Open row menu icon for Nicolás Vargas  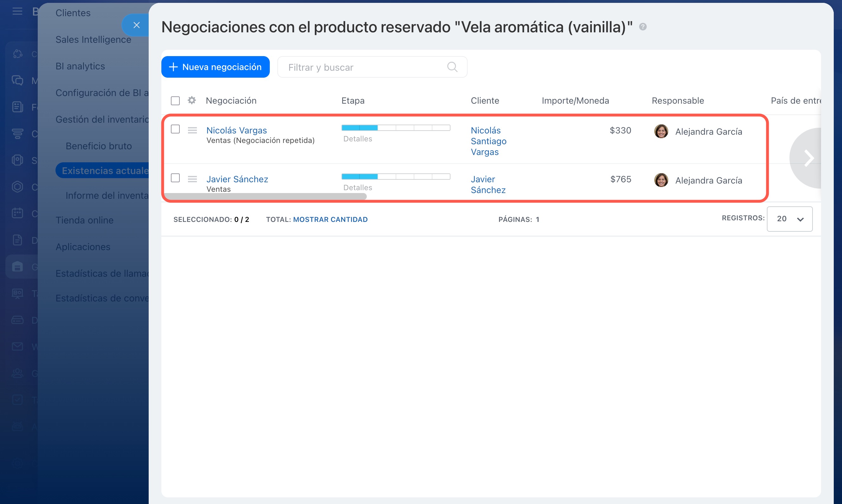pos(192,130)
